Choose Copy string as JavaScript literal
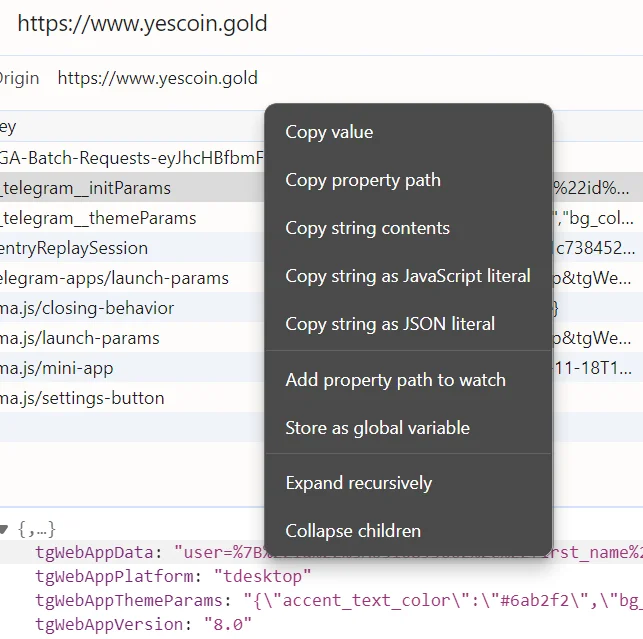The width and height of the screenshot is (643, 639). [x=408, y=276]
